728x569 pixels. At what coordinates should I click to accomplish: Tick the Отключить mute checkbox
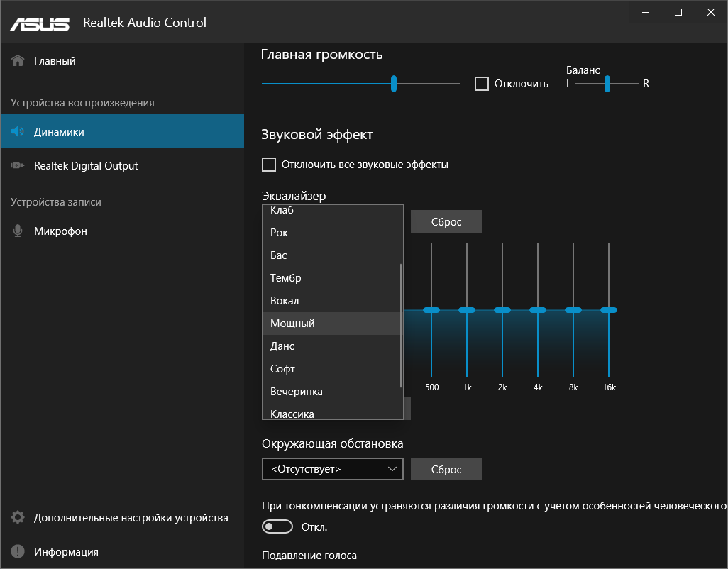(482, 84)
